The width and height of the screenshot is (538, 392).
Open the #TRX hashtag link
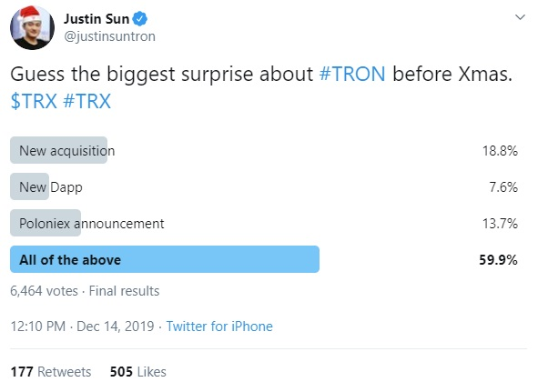(x=87, y=101)
